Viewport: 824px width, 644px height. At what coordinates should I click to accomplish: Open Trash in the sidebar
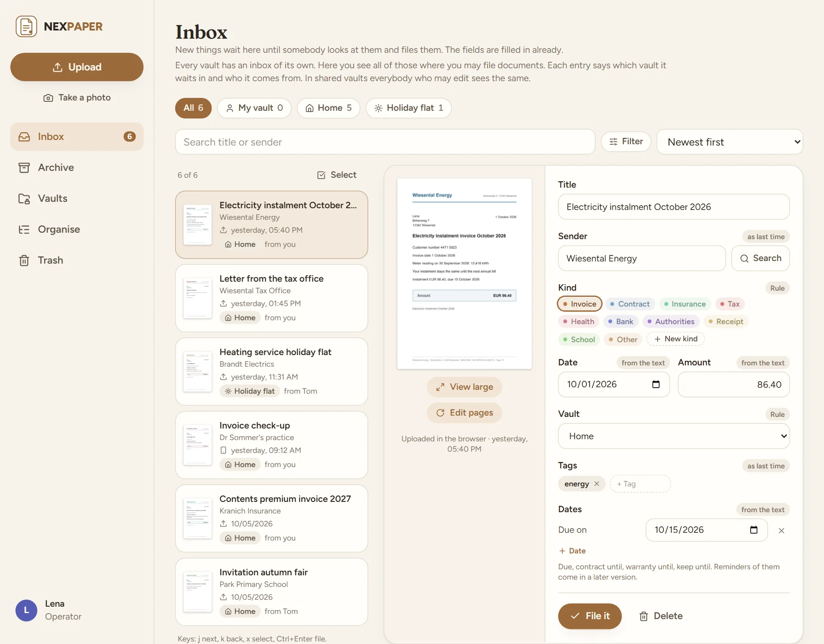[77, 260]
